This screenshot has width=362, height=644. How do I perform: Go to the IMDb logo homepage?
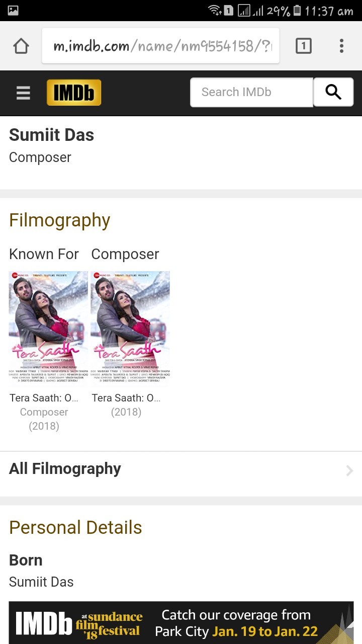[x=74, y=93]
